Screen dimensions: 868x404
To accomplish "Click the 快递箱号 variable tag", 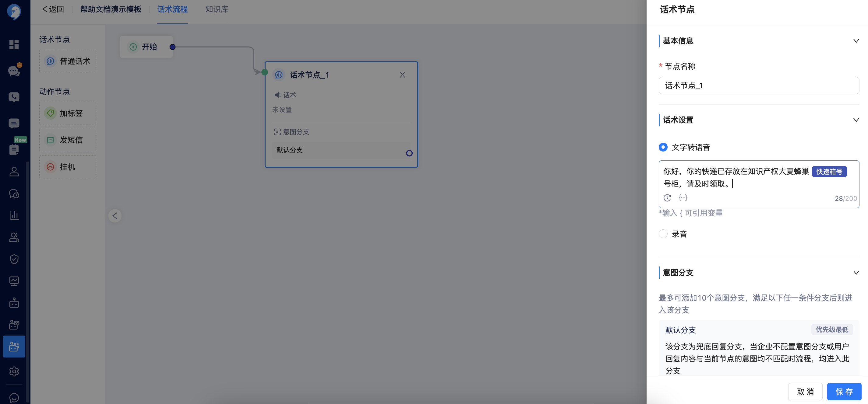I will 829,171.
